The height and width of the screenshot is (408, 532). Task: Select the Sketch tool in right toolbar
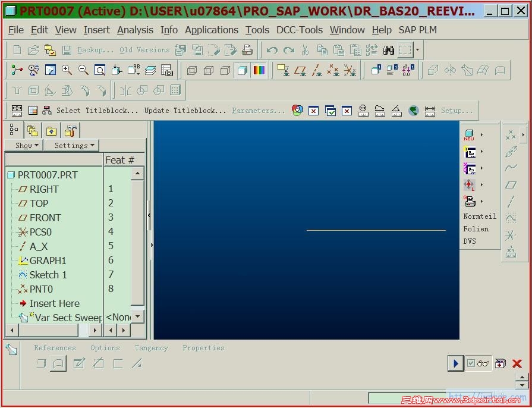(x=511, y=218)
